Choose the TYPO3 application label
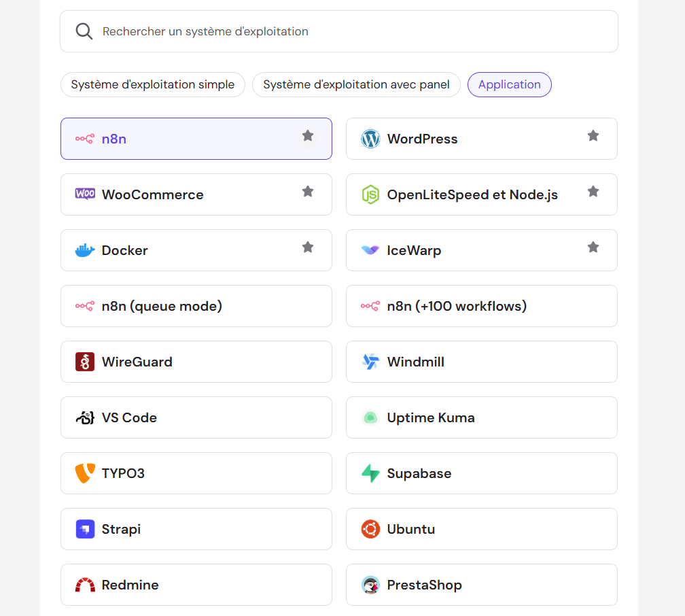Screen dimensions: 685x616 click(123, 473)
